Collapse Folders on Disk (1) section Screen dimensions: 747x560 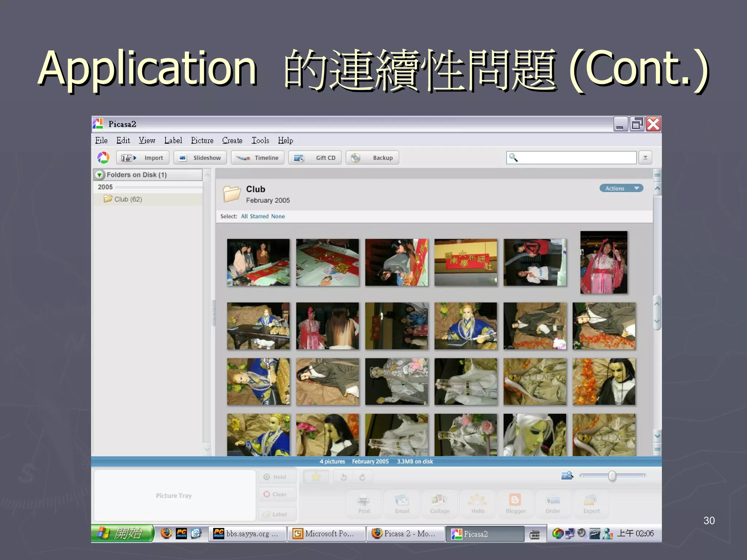point(99,175)
